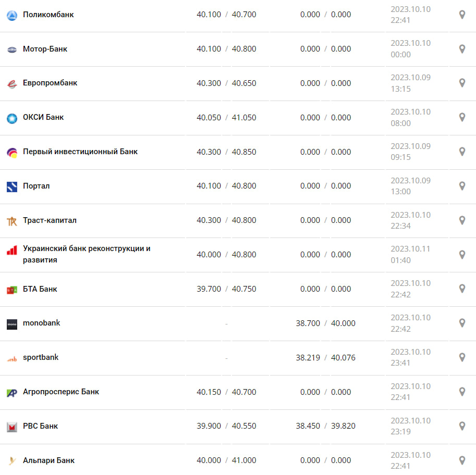Click the map pin for Поликомбанк

tap(461, 15)
